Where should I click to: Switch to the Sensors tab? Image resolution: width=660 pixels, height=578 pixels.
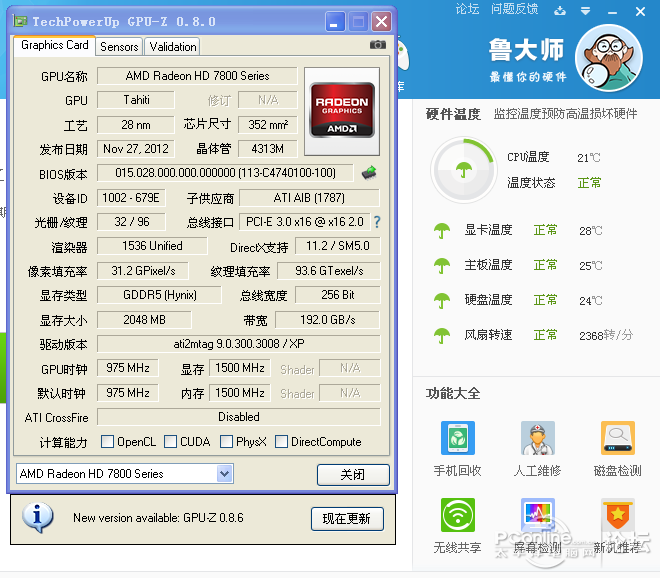[119, 47]
